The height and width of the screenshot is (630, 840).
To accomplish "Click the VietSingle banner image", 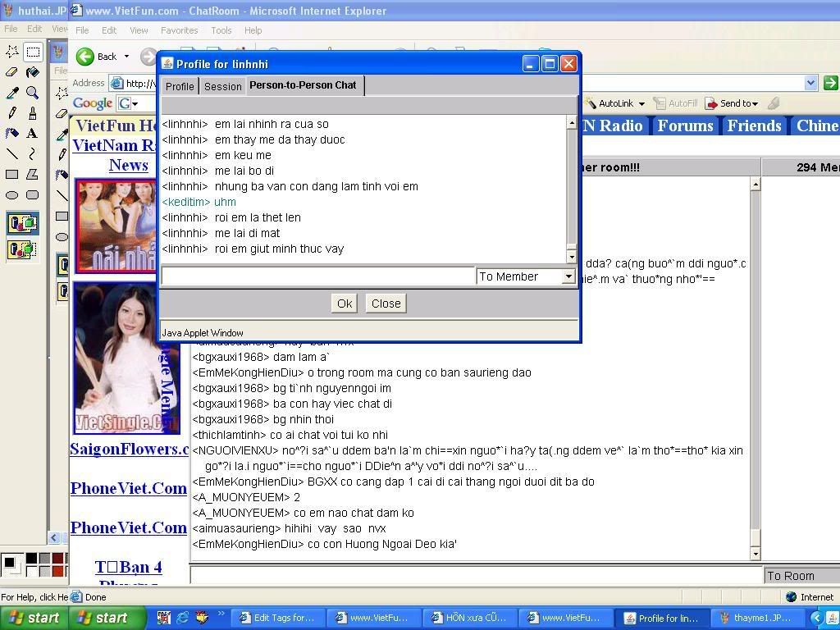I will coord(127,358).
